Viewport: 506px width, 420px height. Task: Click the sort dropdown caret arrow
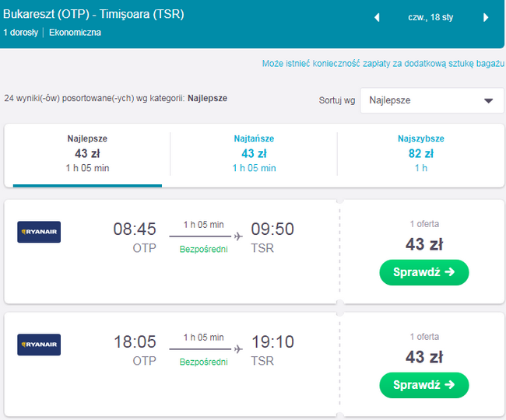[x=489, y=100]
